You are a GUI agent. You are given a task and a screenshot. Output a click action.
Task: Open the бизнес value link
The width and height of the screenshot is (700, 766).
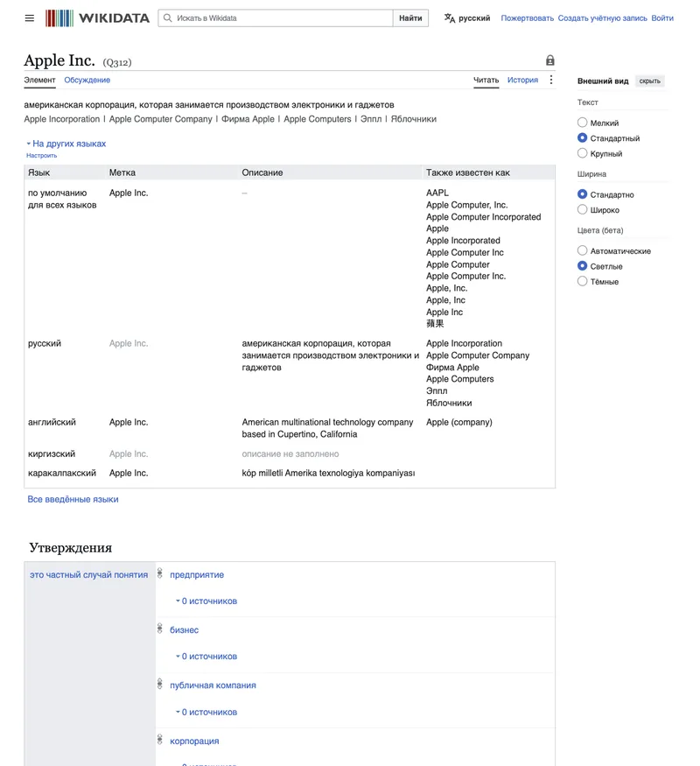coord(184,629)
